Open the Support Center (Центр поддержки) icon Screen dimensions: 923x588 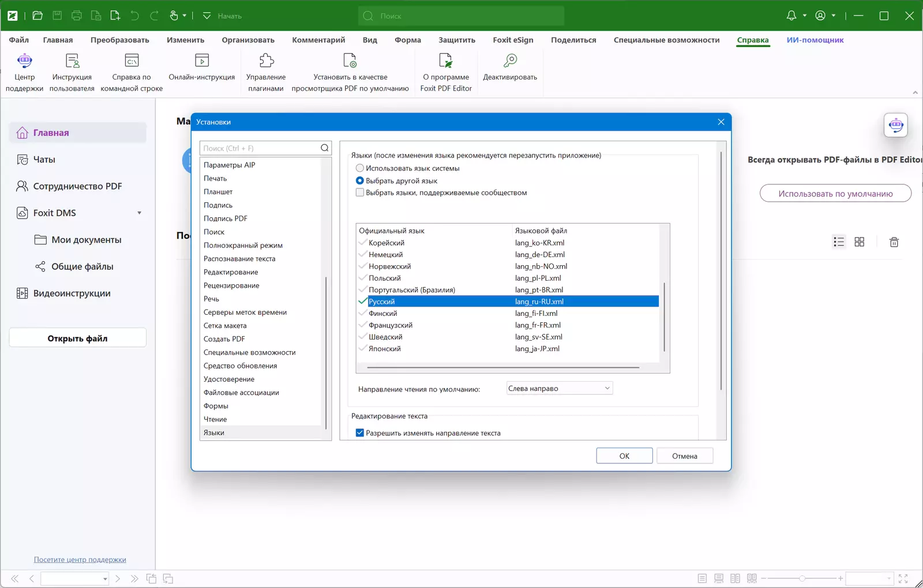pos(24,61)
